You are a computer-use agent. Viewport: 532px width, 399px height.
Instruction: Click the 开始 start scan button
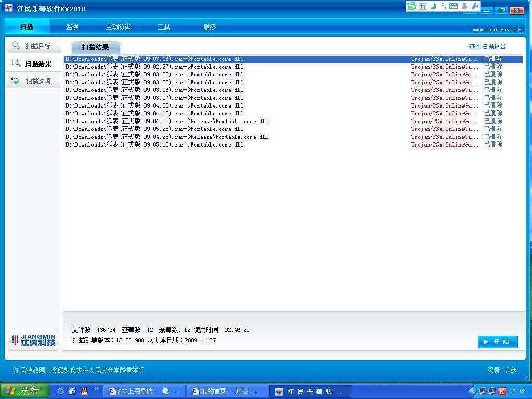pos(498,342)
